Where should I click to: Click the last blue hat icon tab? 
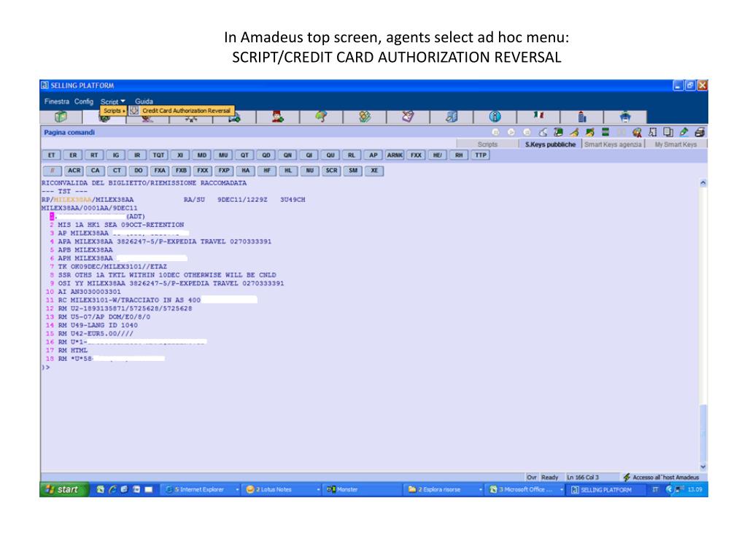coord(625,117)
